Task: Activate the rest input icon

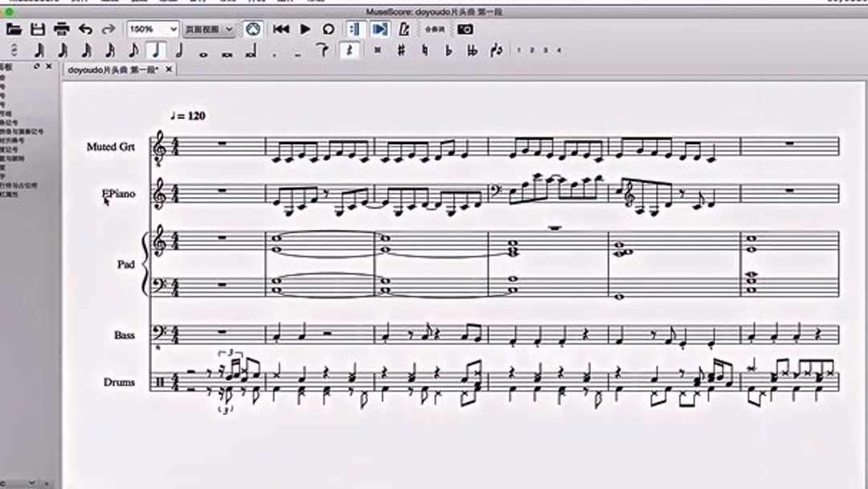Action: pyautogui.click(x=348, y=50)
